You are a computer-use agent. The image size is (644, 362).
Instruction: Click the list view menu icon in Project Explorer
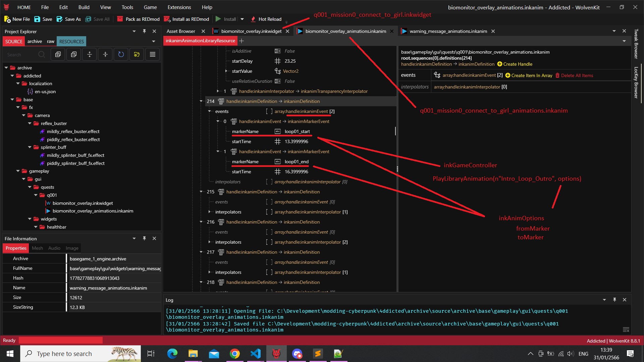(153, 54)
